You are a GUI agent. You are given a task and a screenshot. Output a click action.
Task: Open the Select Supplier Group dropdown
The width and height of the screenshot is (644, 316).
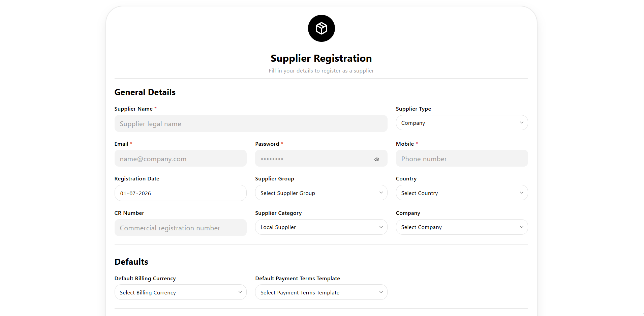pos(321,193)
